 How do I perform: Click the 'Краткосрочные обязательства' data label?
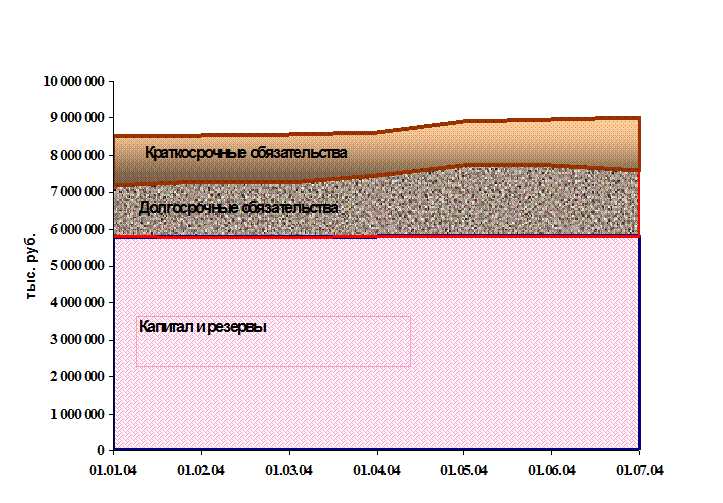246,153
